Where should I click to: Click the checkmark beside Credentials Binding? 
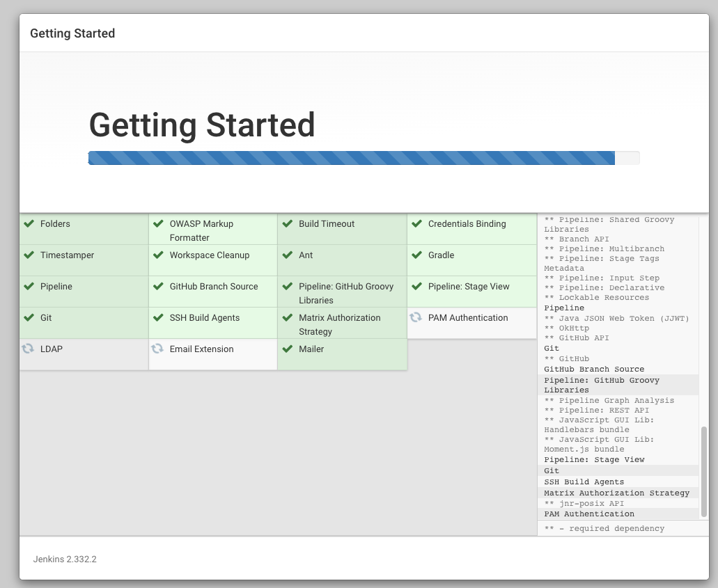pyautogui.click(x=416, y=224)
